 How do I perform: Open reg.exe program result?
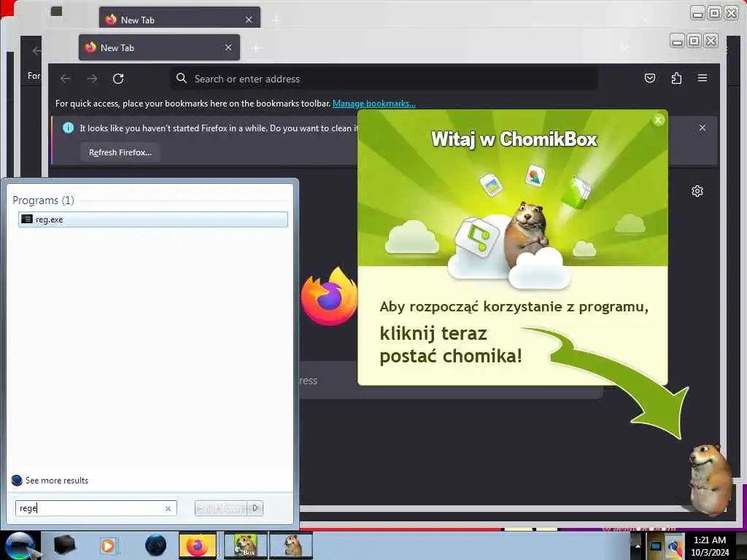[x=153, y=219]
